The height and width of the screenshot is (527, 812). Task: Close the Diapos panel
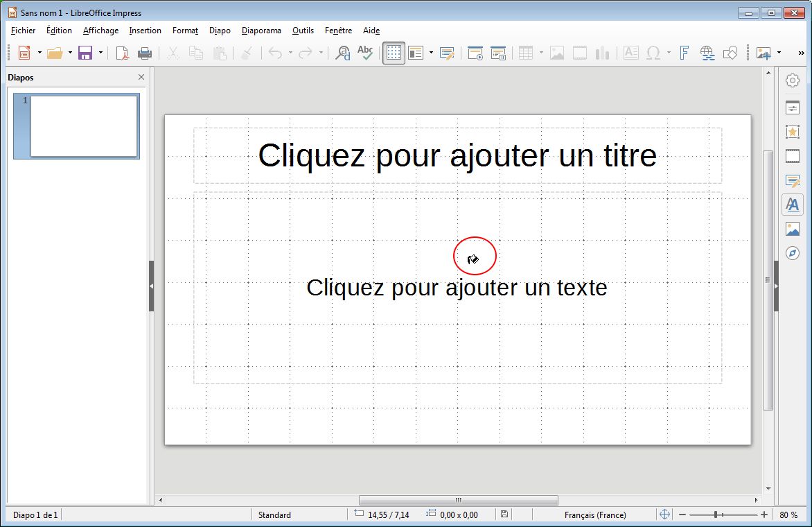click(141, 77)
